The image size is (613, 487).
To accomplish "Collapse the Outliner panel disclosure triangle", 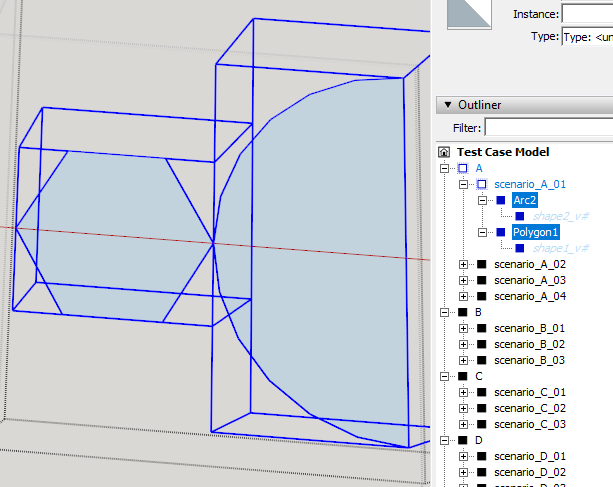I will (448, 105).
